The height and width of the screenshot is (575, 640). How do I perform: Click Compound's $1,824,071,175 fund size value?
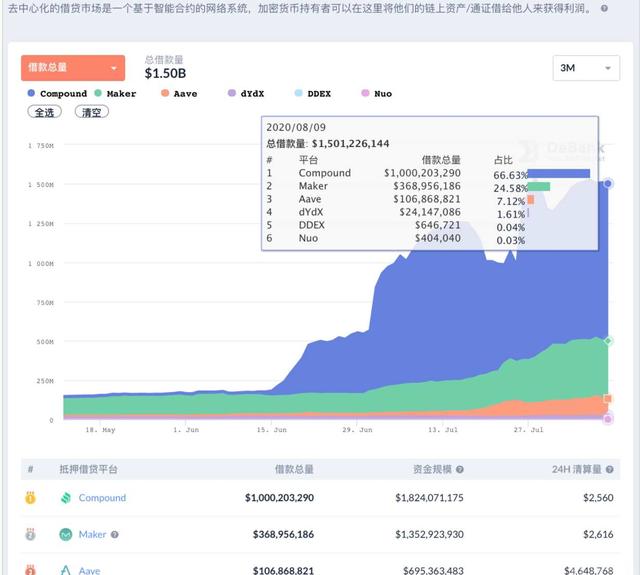pos(429,497)
